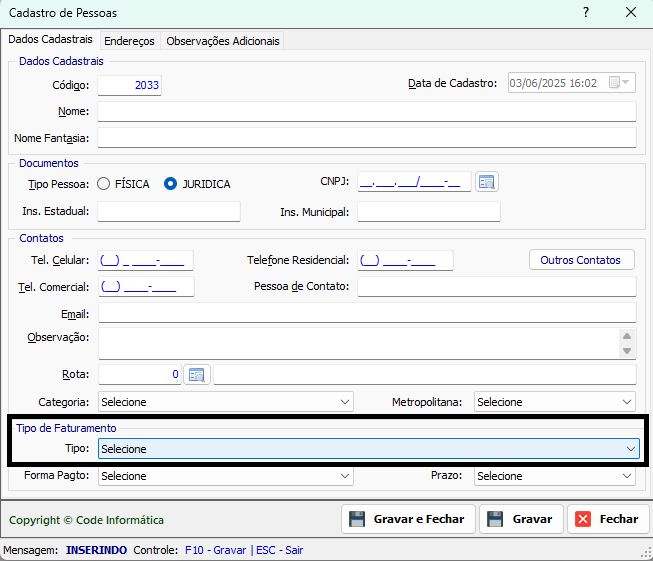Click the Gravar e Fechar button
The width and height of the screenshot is (653, 561).
(x=408, y=519)
